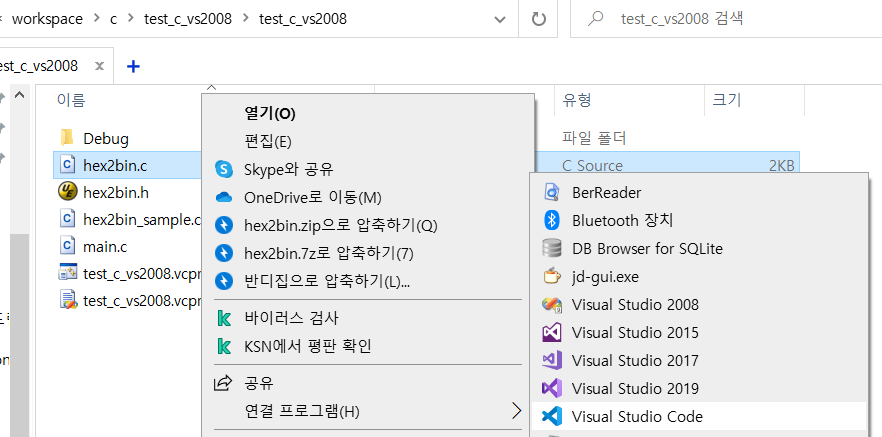Sort by 유형 column header
The width and height of the screenshot is (882, 437).
click(x=577, y=100)
